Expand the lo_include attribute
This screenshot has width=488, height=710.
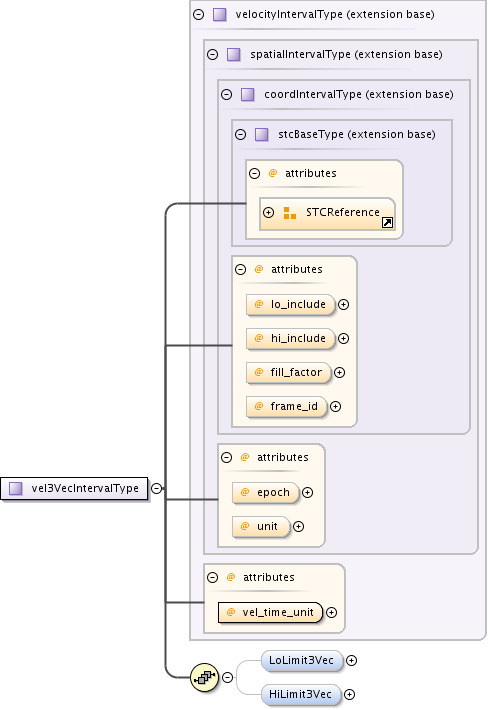pos(344,304)
